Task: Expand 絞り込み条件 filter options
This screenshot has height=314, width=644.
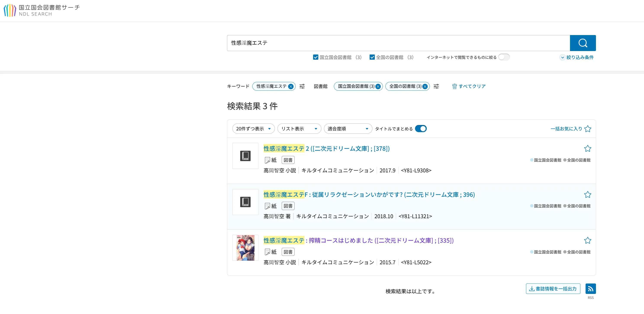Action: [x=576, y=57]
